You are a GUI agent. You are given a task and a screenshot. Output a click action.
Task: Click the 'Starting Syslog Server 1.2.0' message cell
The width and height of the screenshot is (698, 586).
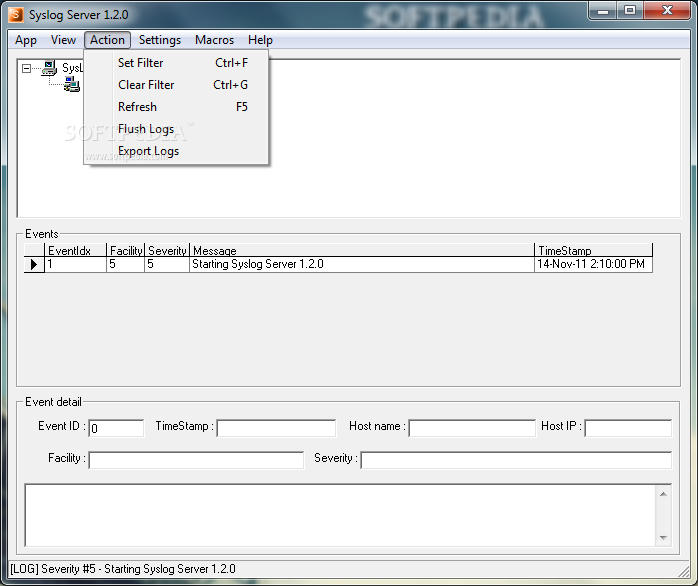click(362, 265)
